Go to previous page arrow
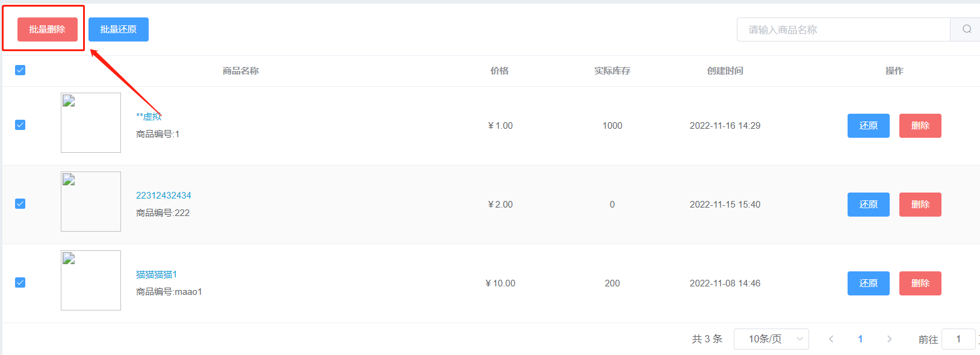Screen dimensions: 980x355 coord(831,339)
